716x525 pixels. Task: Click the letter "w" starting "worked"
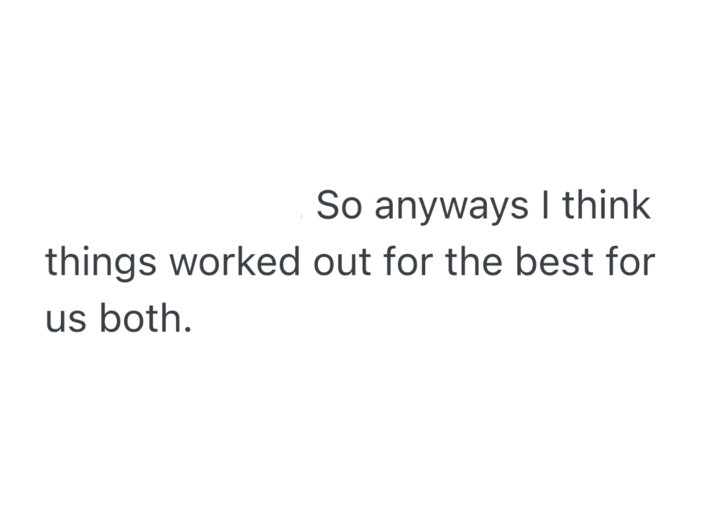click(183, 265)
